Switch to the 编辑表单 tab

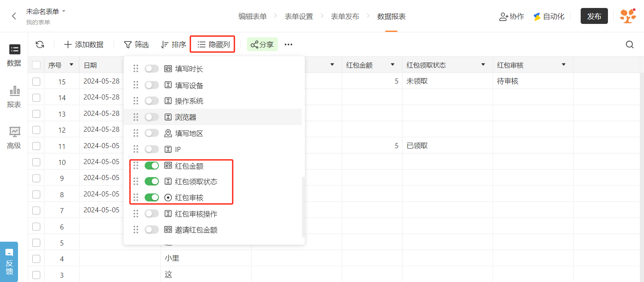click(x=253, y=16)
